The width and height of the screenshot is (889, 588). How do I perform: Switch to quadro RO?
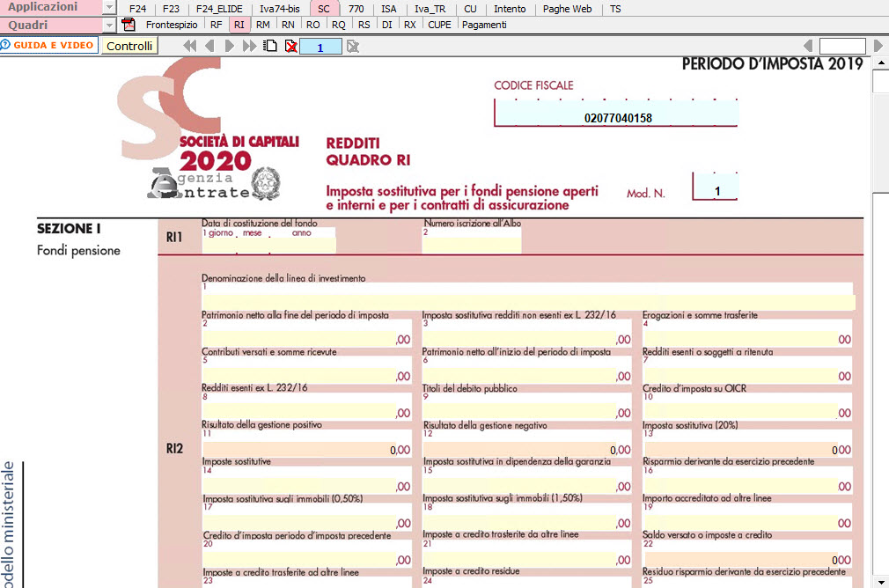tap(313, 25)
